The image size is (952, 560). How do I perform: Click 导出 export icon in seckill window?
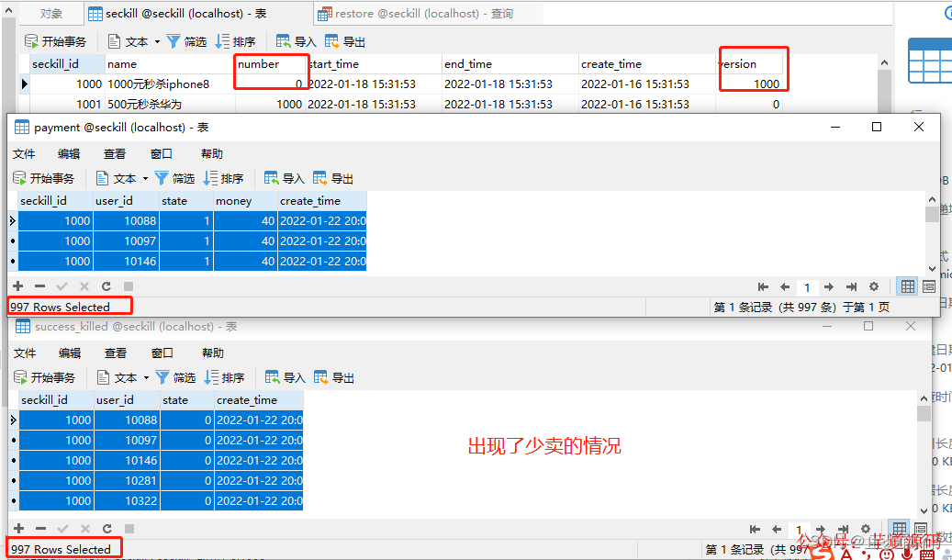pos(331,41)
